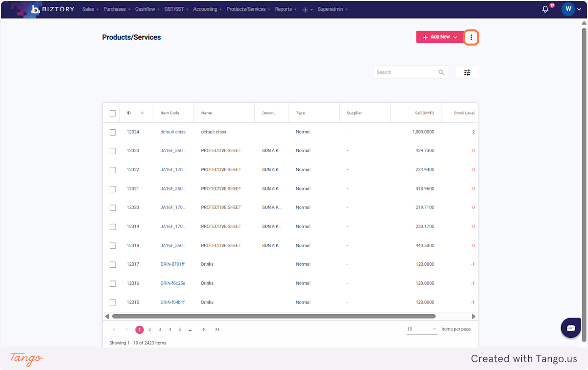Open the Superadmin menu

coord(333,9)
